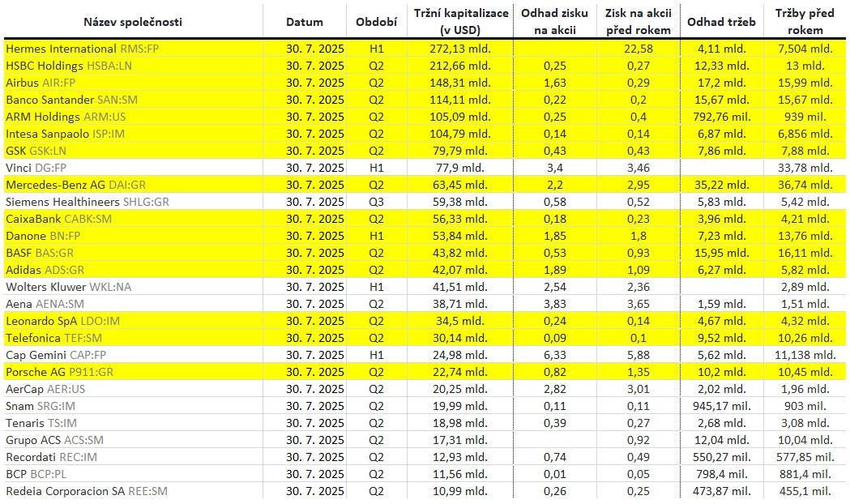Image resolution: width=850 pixels, height=504 pixels.
Task: Click the 'Tržní kapitalizace (v USD)' header
Action: [x=461, y=22]
